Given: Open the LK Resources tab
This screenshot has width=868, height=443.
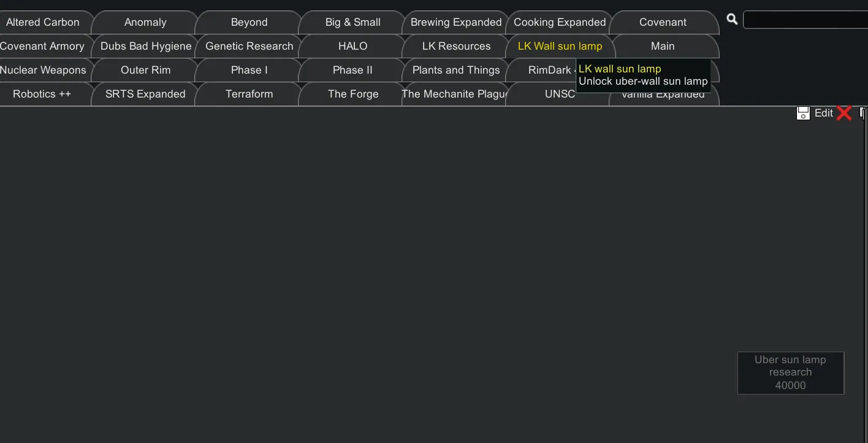Looking at the screenshot, I should (456, 47).
